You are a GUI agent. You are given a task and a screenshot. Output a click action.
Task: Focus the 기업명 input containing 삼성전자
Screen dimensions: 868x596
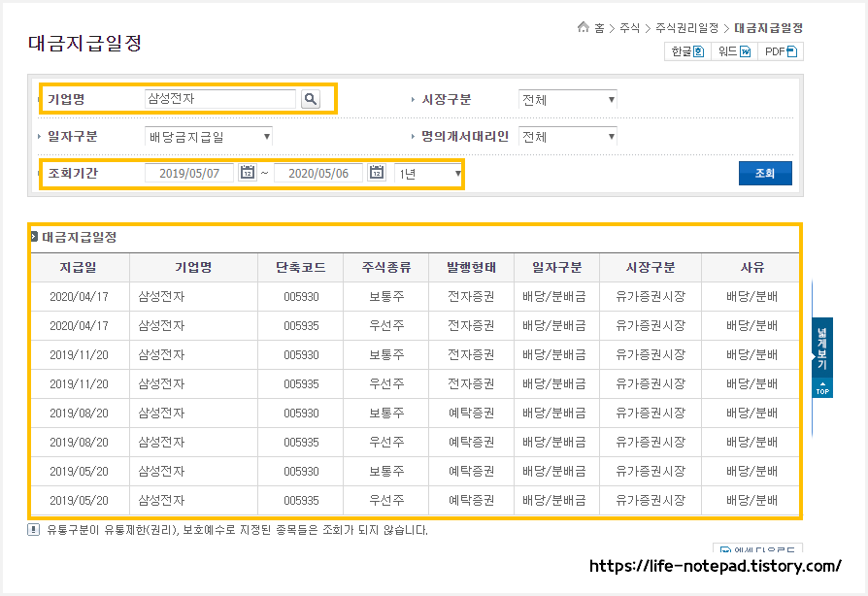click(220, 99)
